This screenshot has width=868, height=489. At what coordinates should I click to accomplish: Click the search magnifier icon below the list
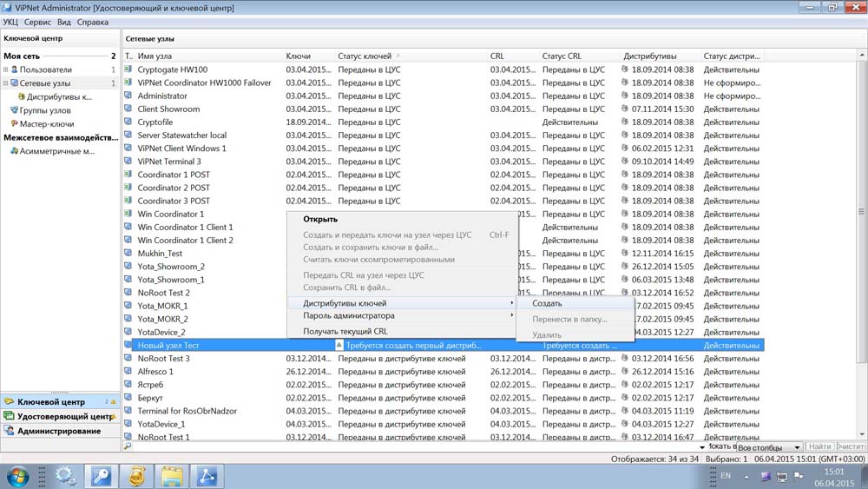(128, 446)
